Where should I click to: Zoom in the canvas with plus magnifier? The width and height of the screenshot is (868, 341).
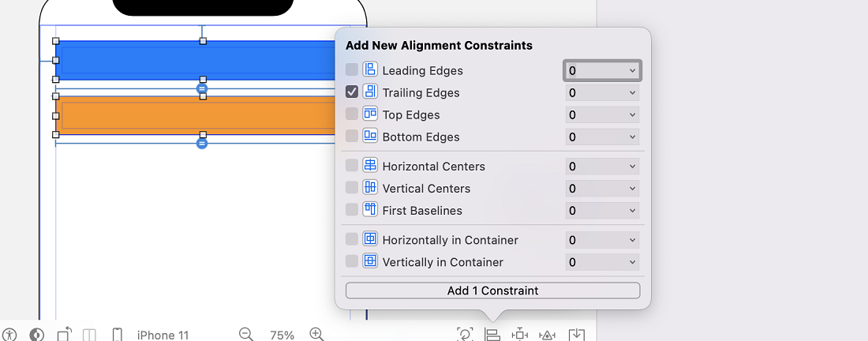point(316,335)
